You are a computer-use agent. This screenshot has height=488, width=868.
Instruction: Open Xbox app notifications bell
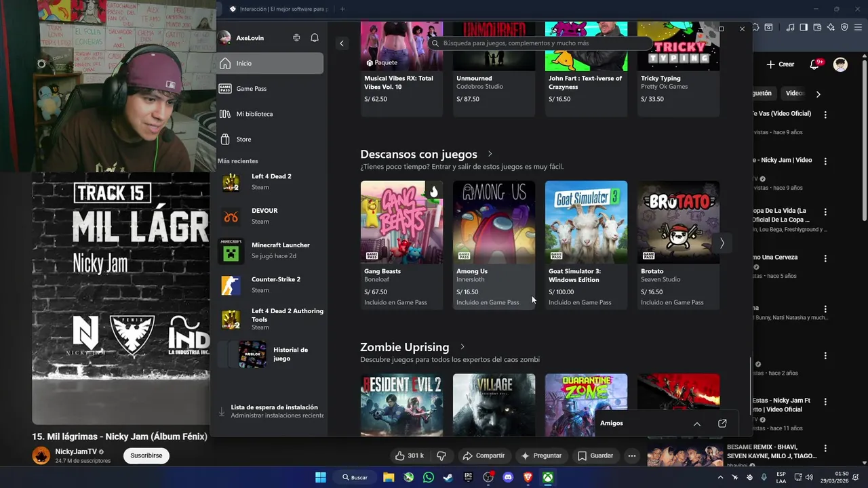point(315,38)
